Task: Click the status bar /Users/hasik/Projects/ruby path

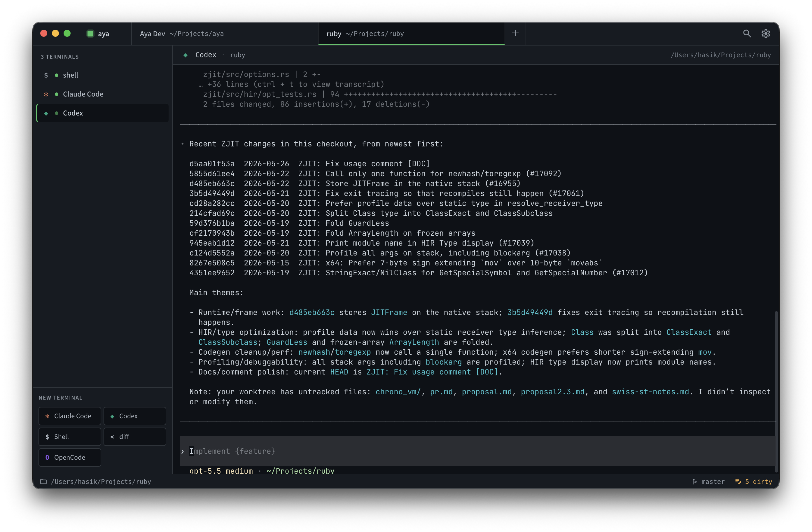Action: pos(101,482)
